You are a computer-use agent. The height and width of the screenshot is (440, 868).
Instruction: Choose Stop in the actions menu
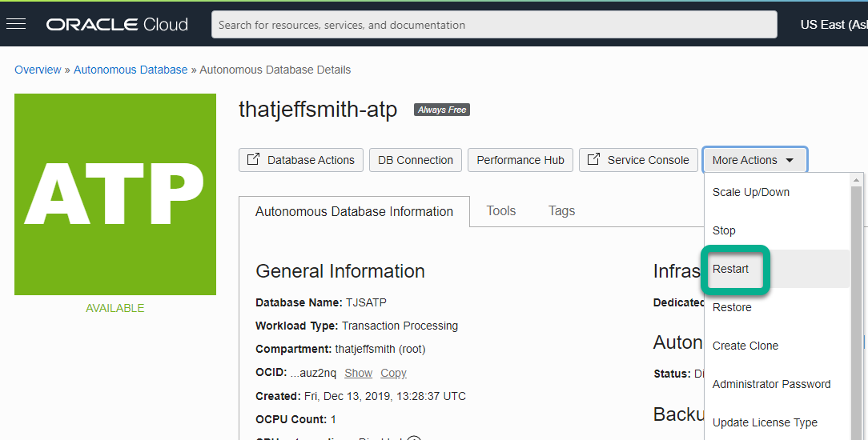(724, 230)
